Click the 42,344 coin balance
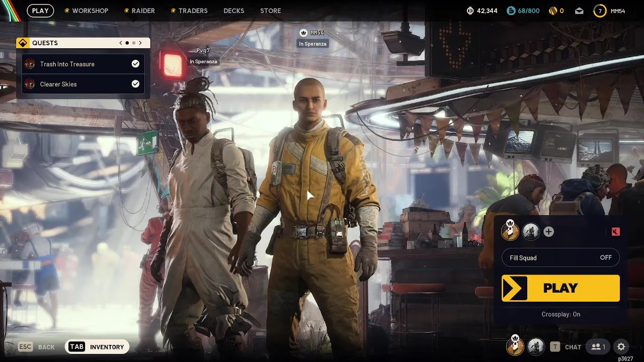This screenshot has width=644, height=362. coord(487,11)
